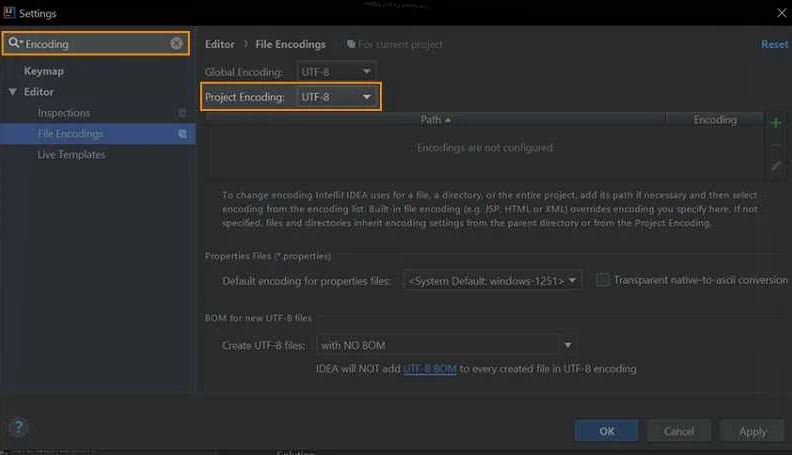The image size is (792, 455).
Task: Click the Encoding column header
Action: [x=715, y=120]
